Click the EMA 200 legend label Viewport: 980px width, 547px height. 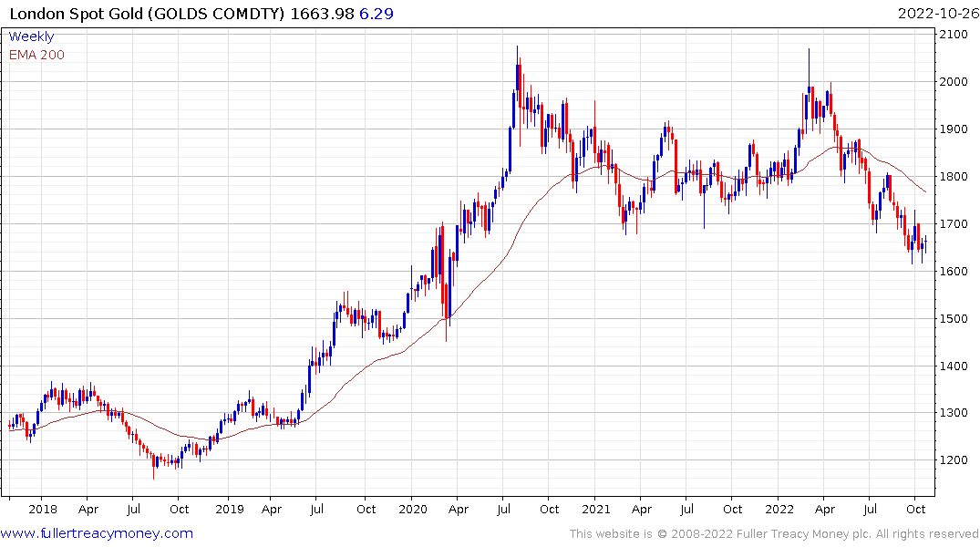[36, 55]
